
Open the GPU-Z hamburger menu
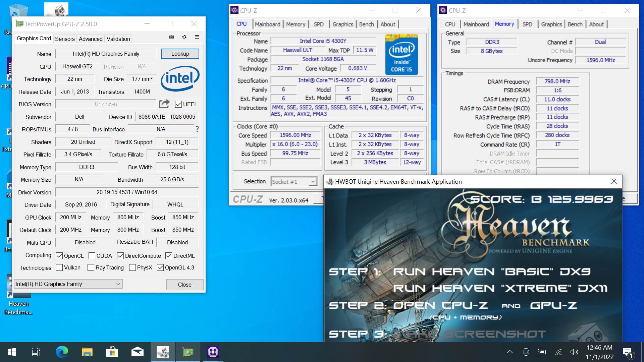pos(197,37)
